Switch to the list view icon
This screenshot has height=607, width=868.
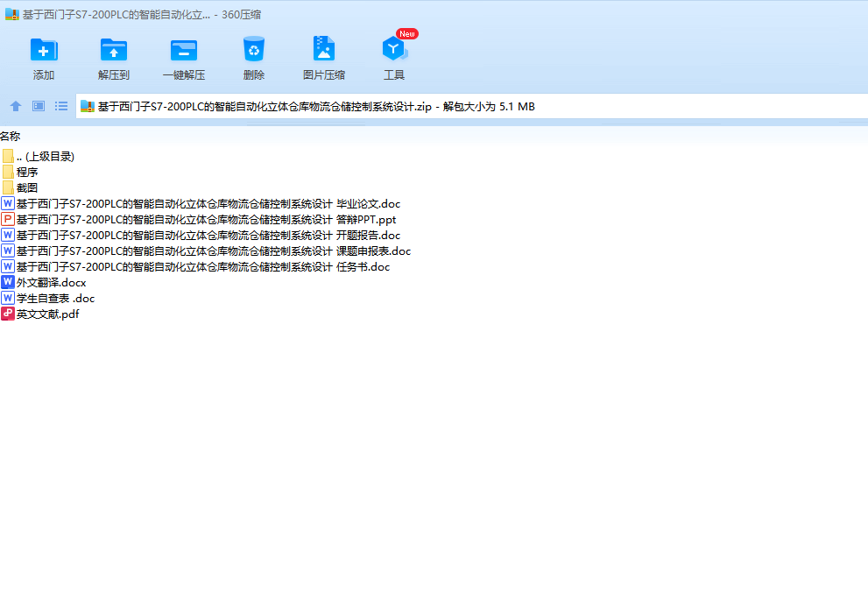click(x=61, y=106)
